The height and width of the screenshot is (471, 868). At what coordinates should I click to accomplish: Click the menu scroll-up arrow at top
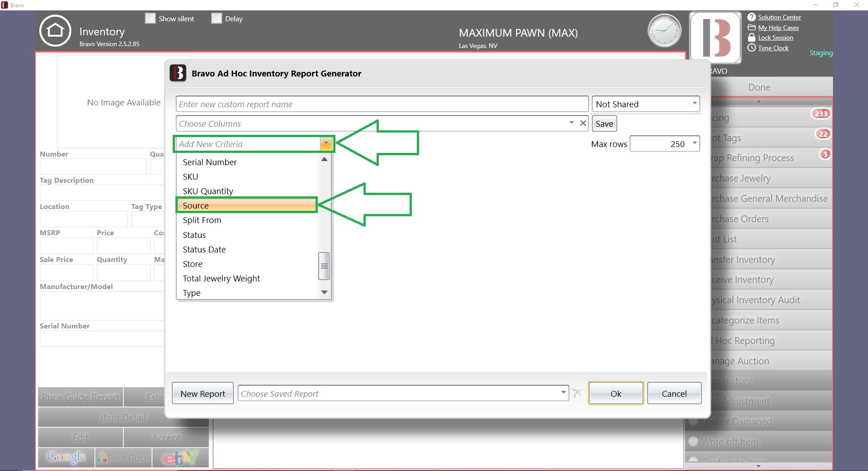coord(759,101)
